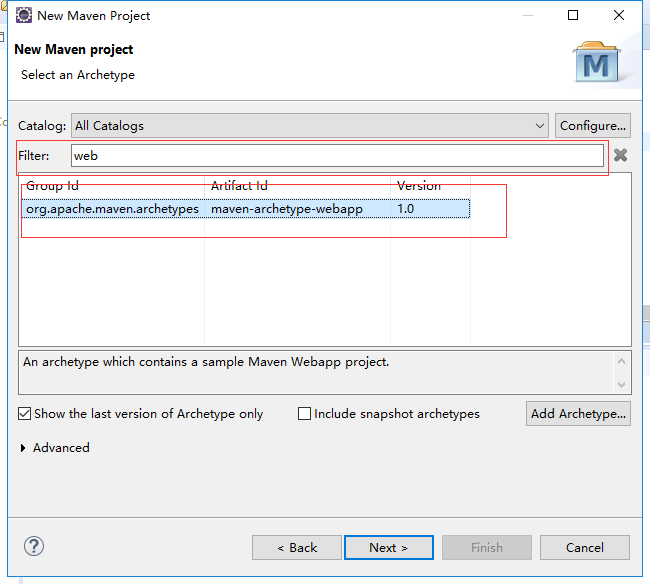Select org.apache.maven.archetypes group cell
Screen dimensions: 650x584
112,208
